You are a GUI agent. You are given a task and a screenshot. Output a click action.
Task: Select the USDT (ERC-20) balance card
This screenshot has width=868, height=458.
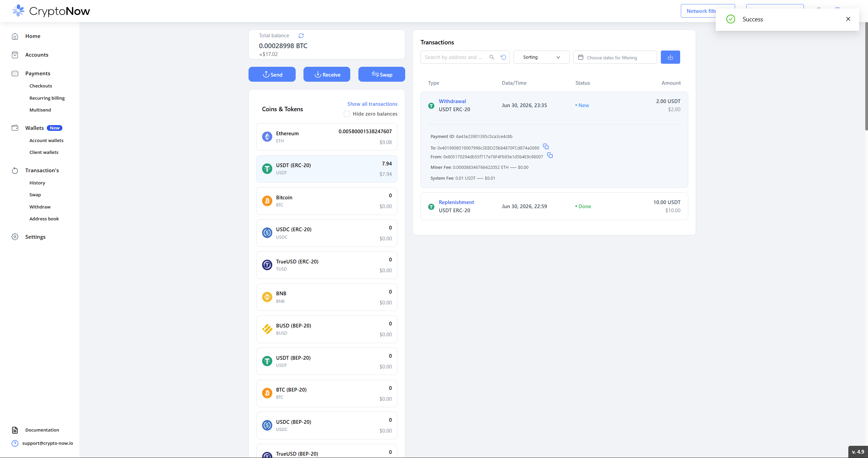(327, 169)
